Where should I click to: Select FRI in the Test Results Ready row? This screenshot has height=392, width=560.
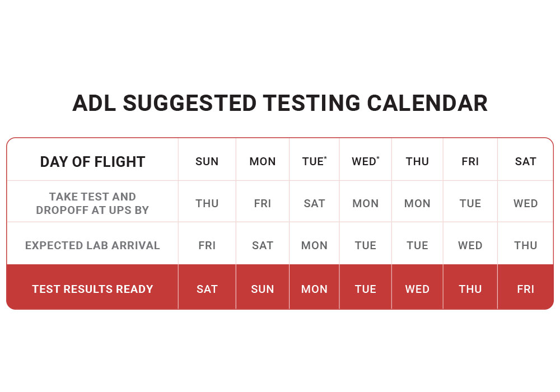pyautogui.click(x=525, y=289)
